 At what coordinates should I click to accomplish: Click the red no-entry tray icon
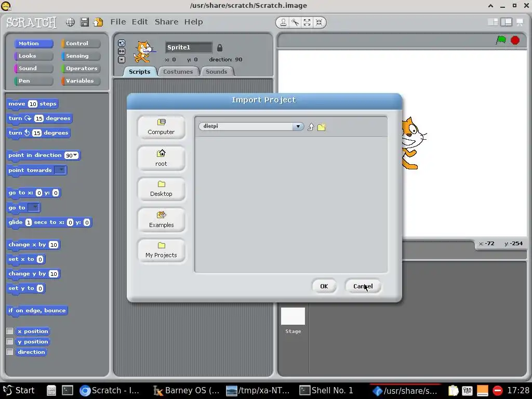[497, 391]
